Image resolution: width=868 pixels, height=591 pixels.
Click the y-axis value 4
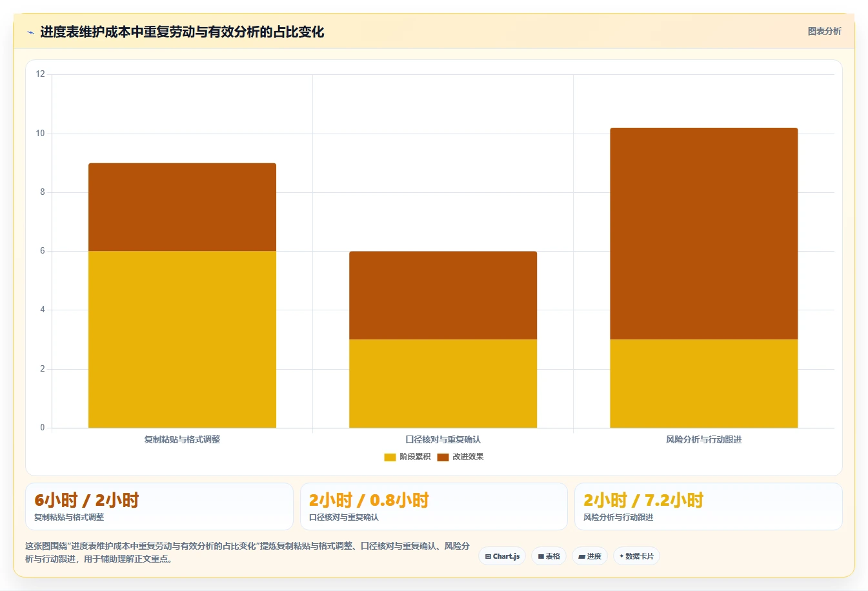[43, 310]
